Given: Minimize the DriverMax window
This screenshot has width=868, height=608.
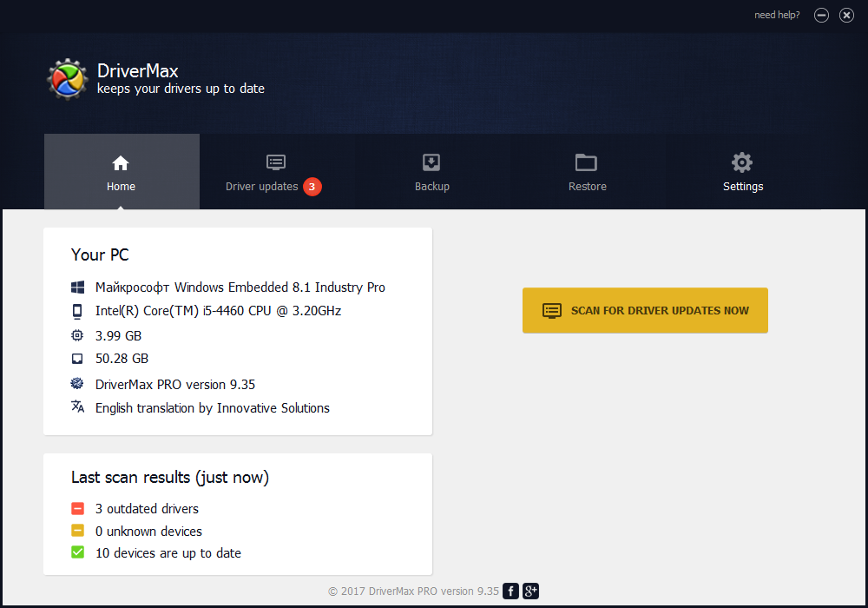Looking at the screenshot, I should tap(821, 16).
